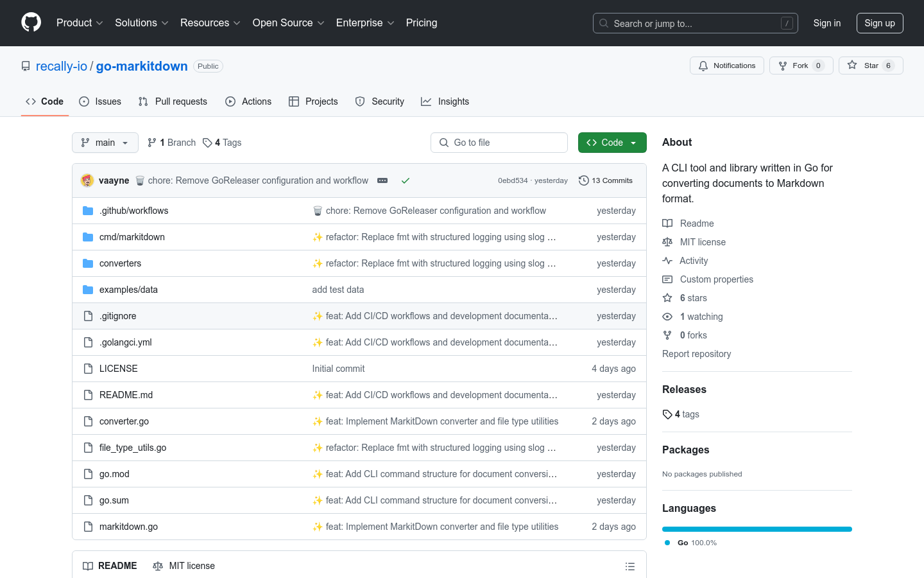Viewport: 924px width, 578px height.
Task: Switch to the Issues tab
Action: click(x=100, y=101)
